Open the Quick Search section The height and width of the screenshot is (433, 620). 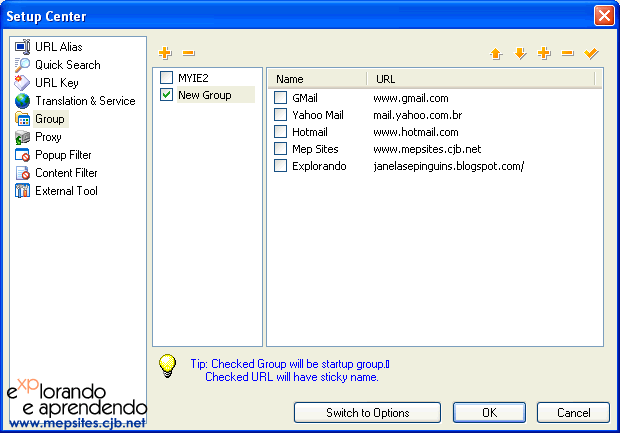point(68,65)
